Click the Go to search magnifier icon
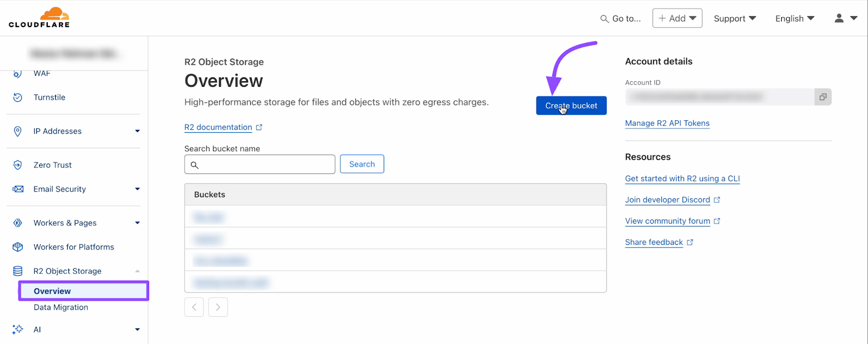The image size is (868, 344). coord(604,19)
